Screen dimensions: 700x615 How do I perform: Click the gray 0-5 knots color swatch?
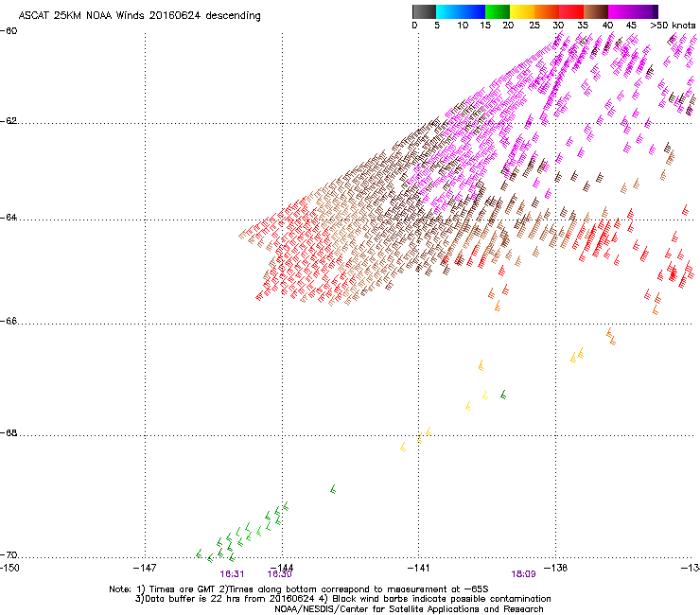[424, 11]
